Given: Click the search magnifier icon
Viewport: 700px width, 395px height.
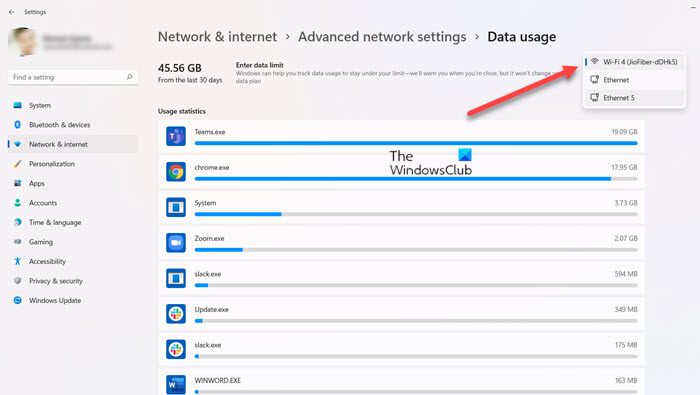Looking at the screenshot, I should 129,77.
